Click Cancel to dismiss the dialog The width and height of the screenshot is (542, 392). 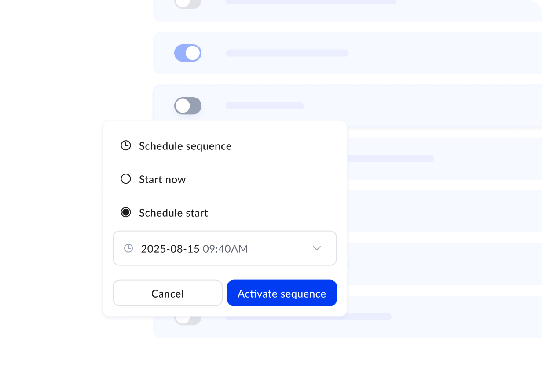point(167,293)
